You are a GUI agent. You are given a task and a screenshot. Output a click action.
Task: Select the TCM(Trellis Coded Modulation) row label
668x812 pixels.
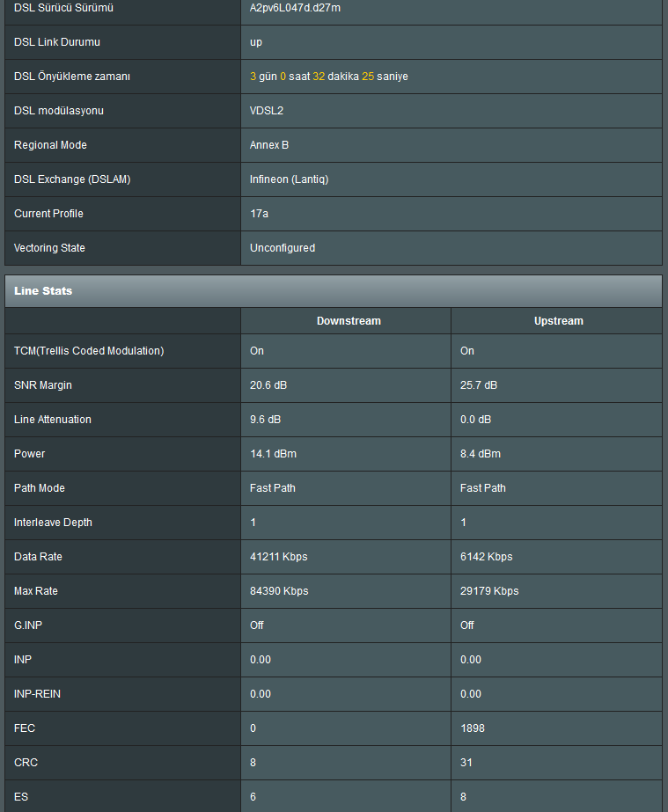coord(89,351)
